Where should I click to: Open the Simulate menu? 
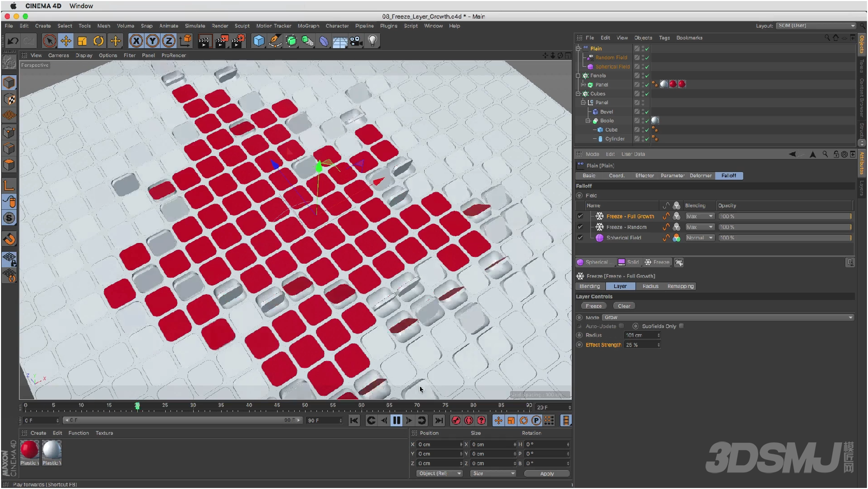coord(195,26)
